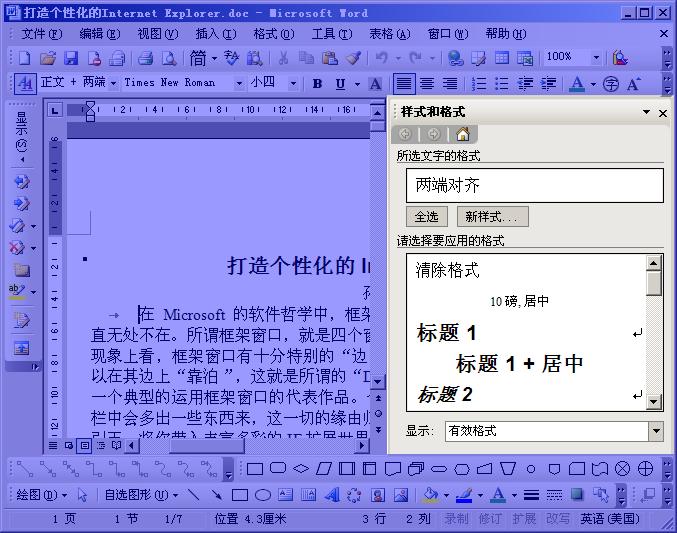Open the 插入 menu
The image size is (677, 533).
(x=214, y=34)
